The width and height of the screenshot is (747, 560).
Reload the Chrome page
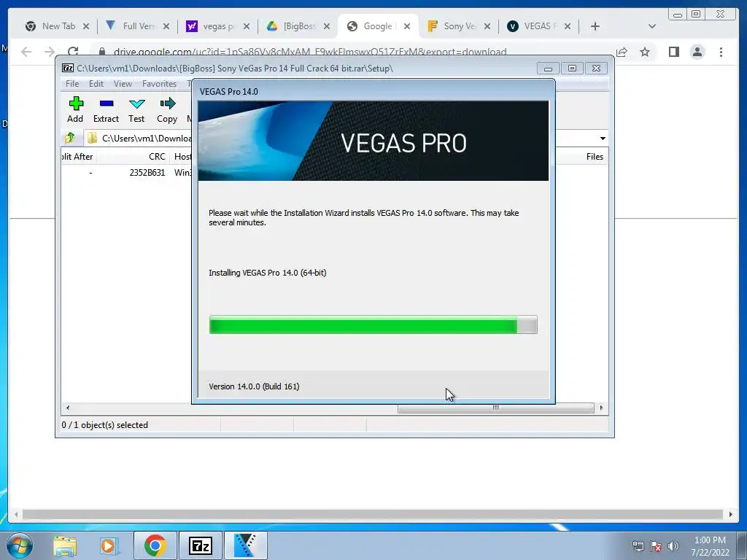73,52
